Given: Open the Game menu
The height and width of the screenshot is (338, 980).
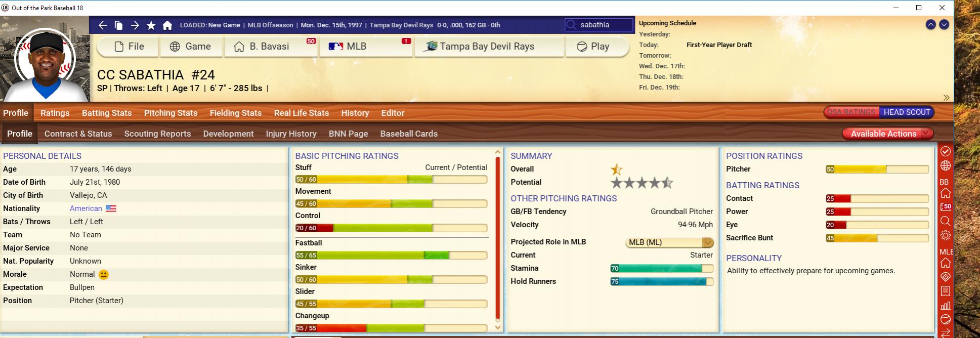Looking at the screenshot, I should (x=191, y=47).
